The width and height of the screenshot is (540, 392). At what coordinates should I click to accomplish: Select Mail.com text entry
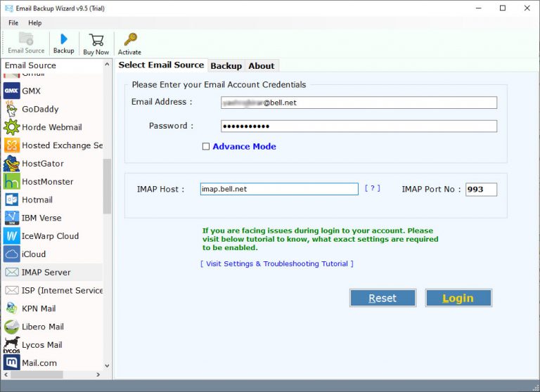39,363
